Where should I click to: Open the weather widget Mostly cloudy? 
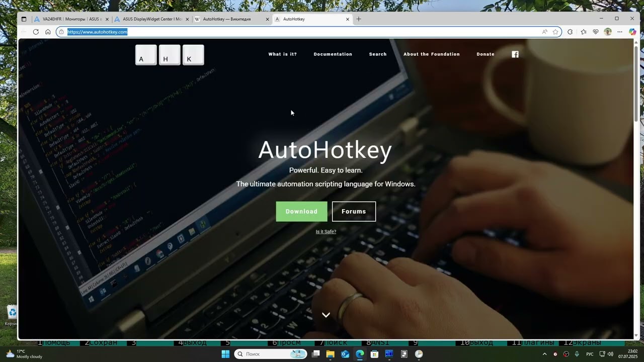(24, 354)
